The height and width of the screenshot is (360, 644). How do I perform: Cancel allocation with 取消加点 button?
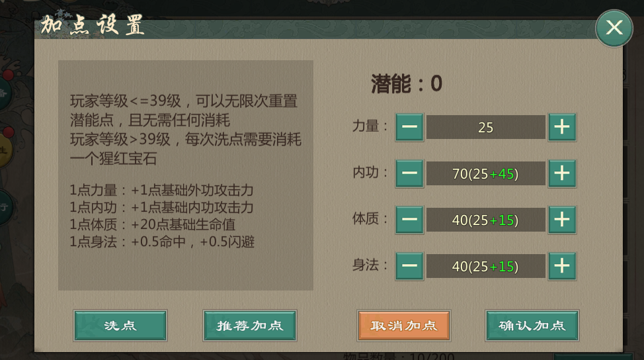click(403, 326)
